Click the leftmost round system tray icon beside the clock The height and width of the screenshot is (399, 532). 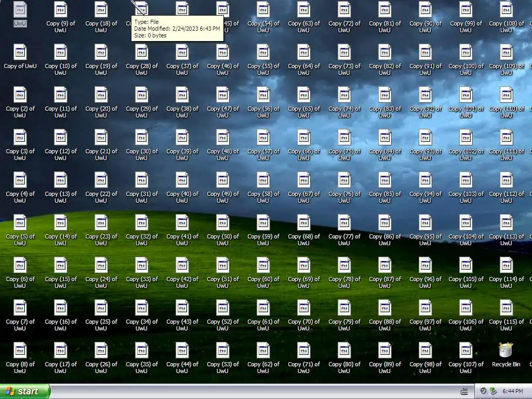point(483,391)
